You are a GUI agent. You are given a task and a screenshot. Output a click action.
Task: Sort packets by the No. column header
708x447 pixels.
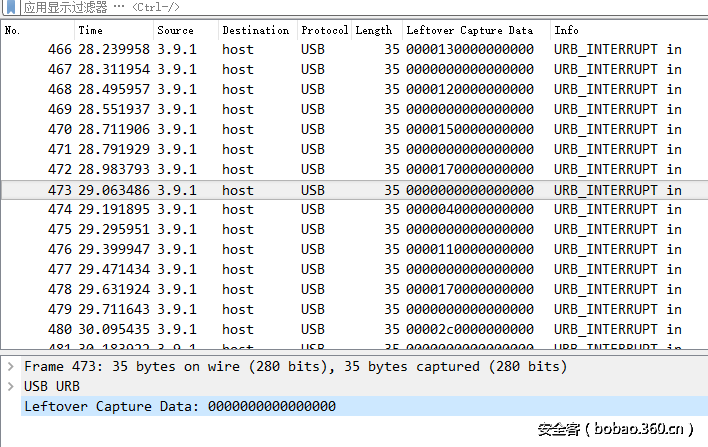tap(14, 30)
